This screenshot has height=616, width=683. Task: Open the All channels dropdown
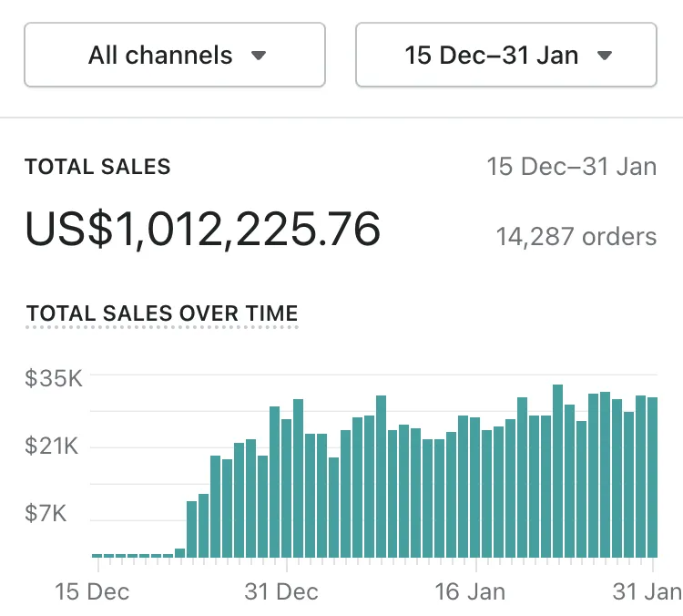175,56
